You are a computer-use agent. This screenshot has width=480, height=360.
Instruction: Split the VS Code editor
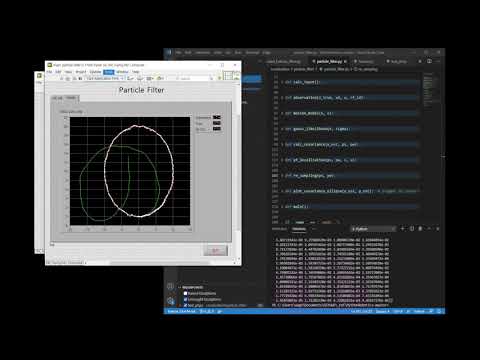click(429, 61)
